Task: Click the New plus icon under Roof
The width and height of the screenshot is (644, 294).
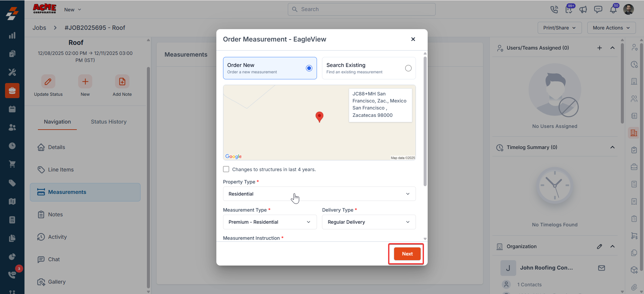Action: coord(85,81)
